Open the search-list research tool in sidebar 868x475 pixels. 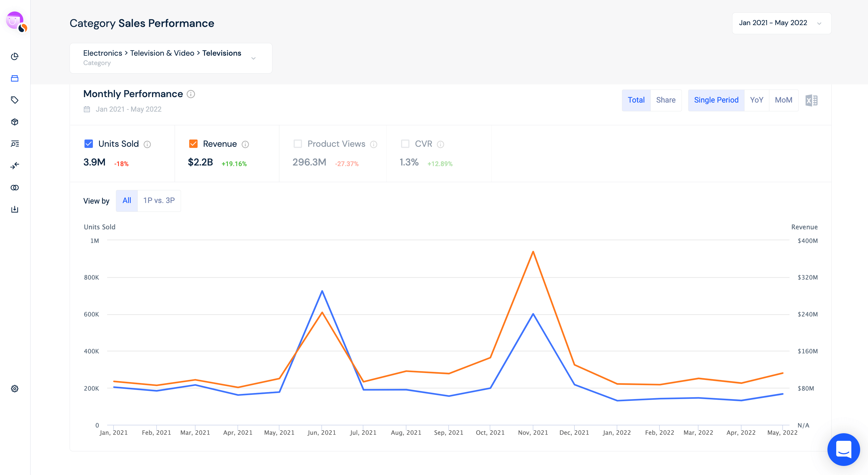pyautogui.click(x=15, y=144)
